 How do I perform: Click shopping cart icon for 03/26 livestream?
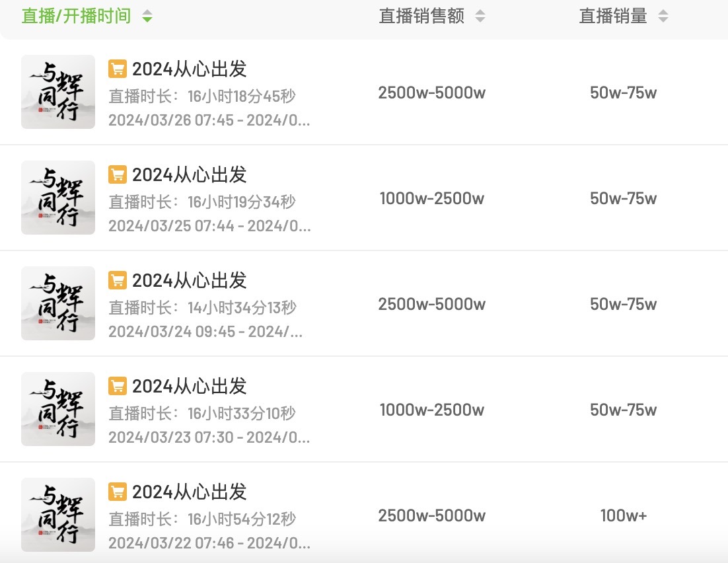point(117,69)
